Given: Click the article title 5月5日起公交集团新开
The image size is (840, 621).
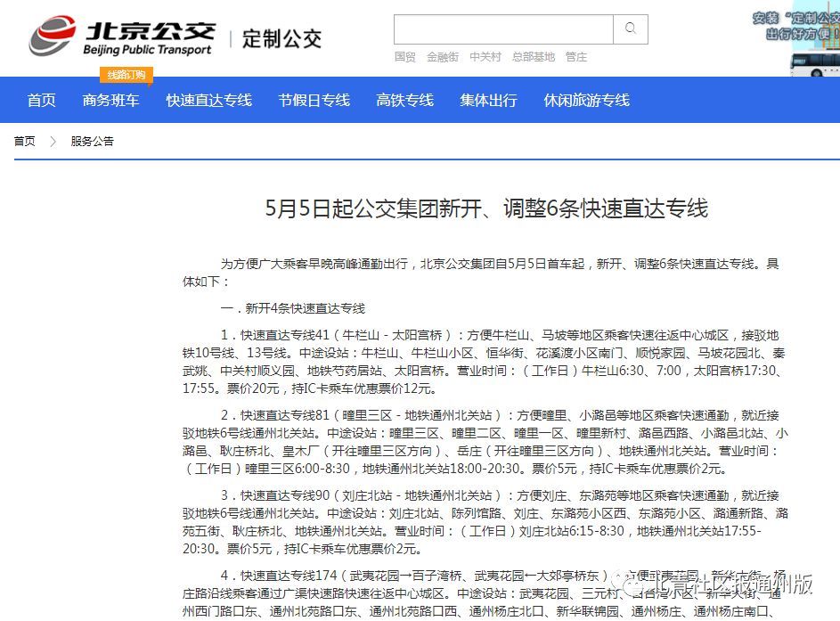Looking at the screenshot, I should click(486, 208).
